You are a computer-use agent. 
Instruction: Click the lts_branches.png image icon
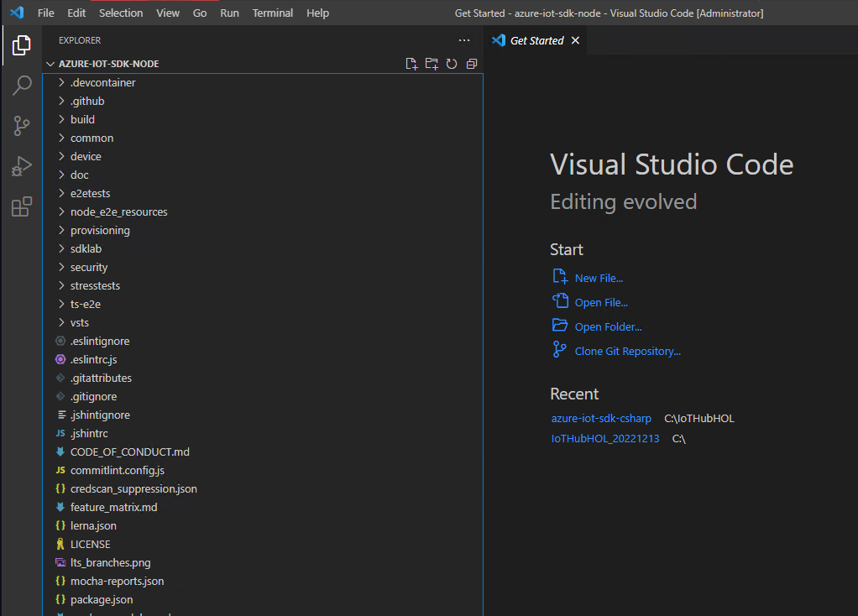pos(60,562)
